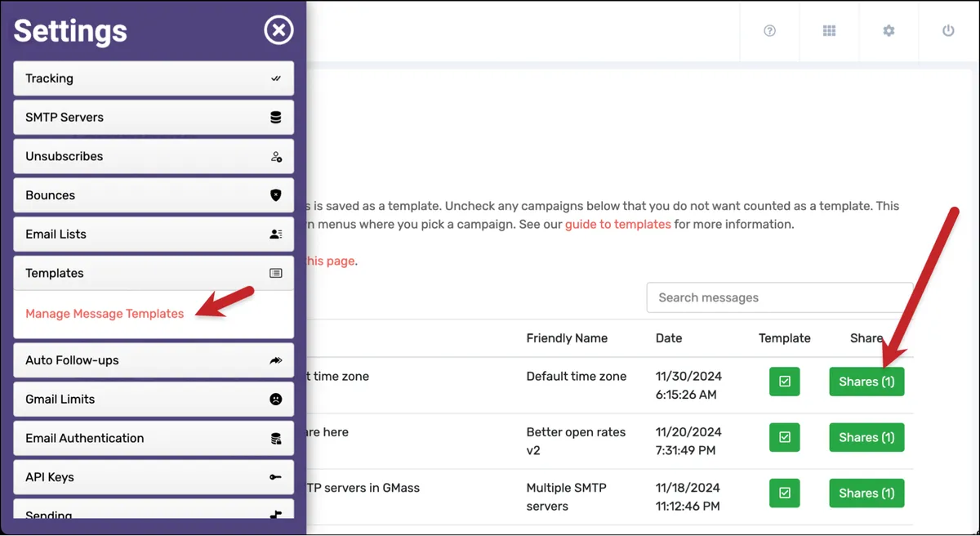Click the Templates list icon
Image resolution: width=980 pixels, height=536 pixels.
pos(276,274)
